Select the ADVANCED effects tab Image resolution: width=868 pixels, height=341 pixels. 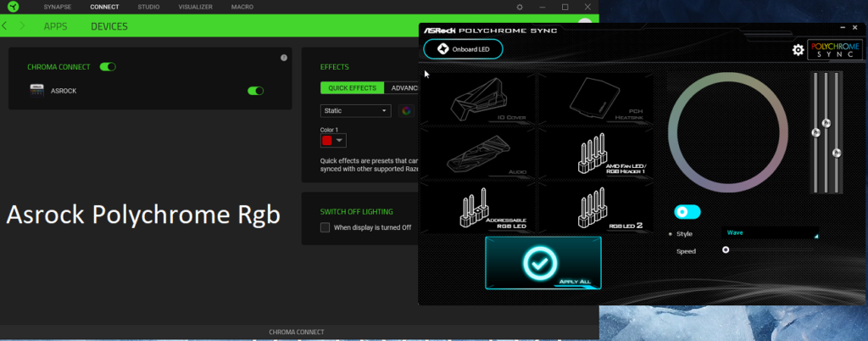[403, 88]
